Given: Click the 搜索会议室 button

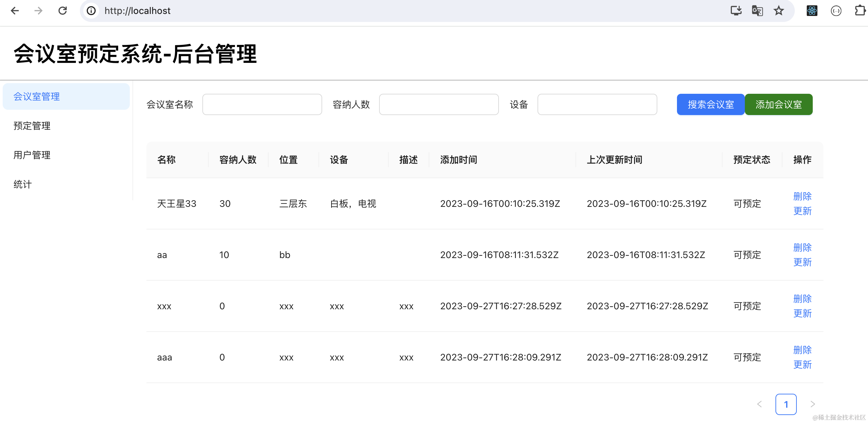Looking at the screenshot, I should pyautogui.click(x=710, y=104).
